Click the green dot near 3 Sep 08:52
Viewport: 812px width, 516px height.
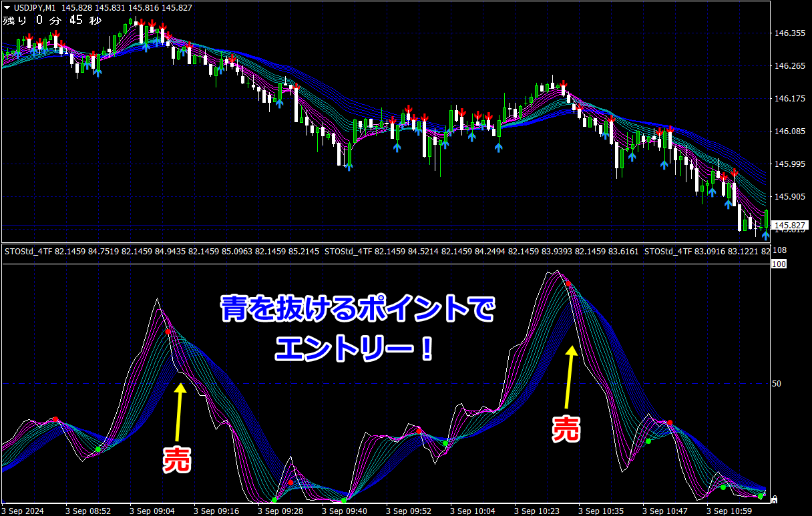tap(98, 449)
